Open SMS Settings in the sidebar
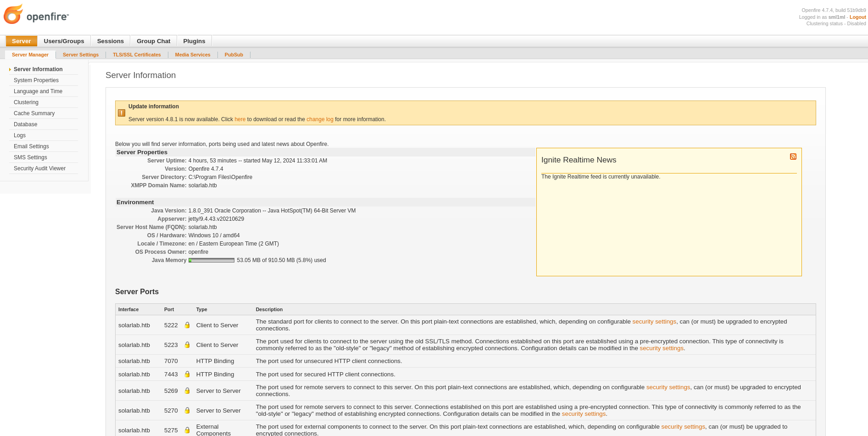This screenshot has height=436, width=868. tap(30, 157)
